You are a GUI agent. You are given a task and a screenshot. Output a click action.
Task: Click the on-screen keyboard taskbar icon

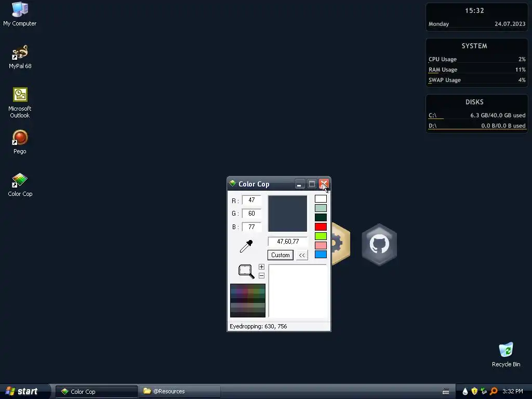446,392
